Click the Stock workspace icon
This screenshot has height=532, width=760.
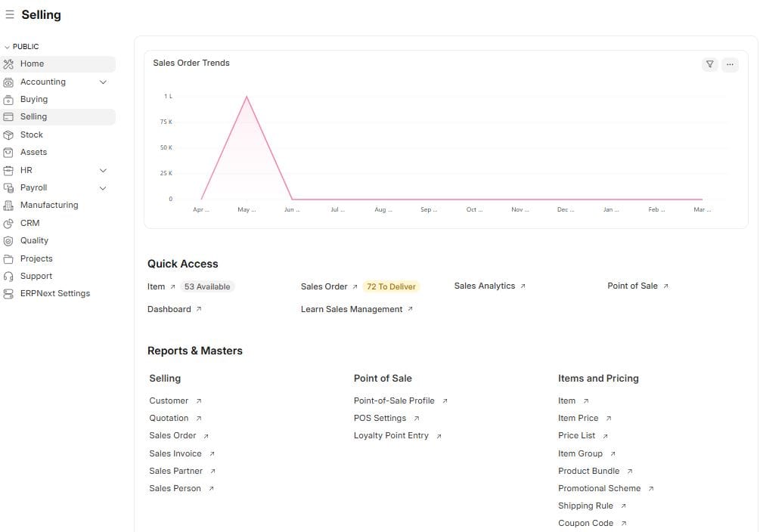pos(11,135)
